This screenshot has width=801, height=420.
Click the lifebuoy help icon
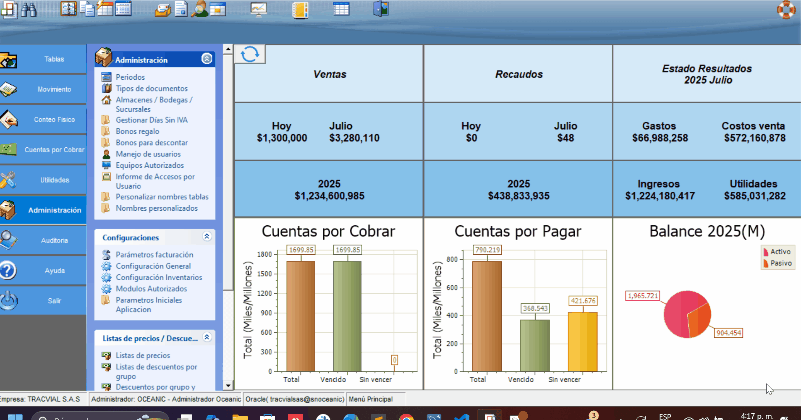tap(788, 11)
